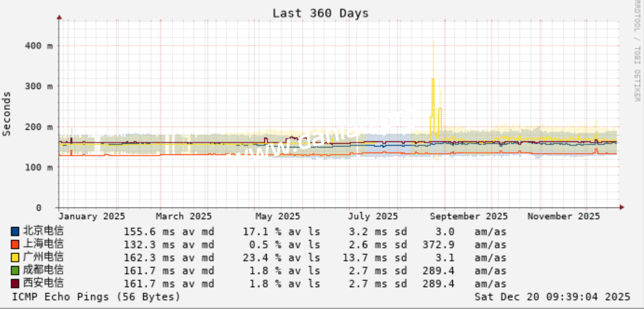Image resolution: width=644 pixels, height=309 pixels.
Task: Click the yellow 广州电信 legend color box
Action: point(16,257)
